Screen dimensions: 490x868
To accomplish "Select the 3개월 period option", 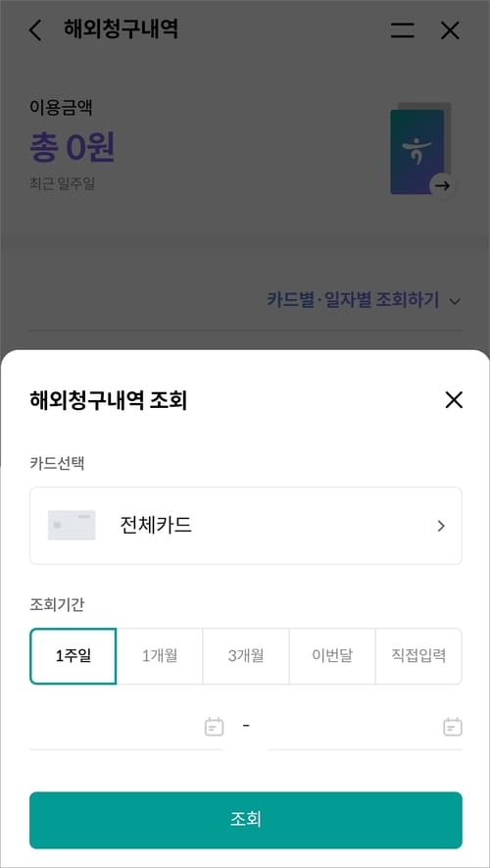I will point(246,656).
